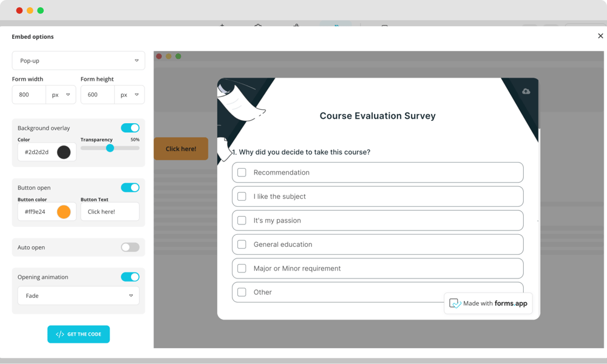Disable the Button open toggle

(130, 187)
